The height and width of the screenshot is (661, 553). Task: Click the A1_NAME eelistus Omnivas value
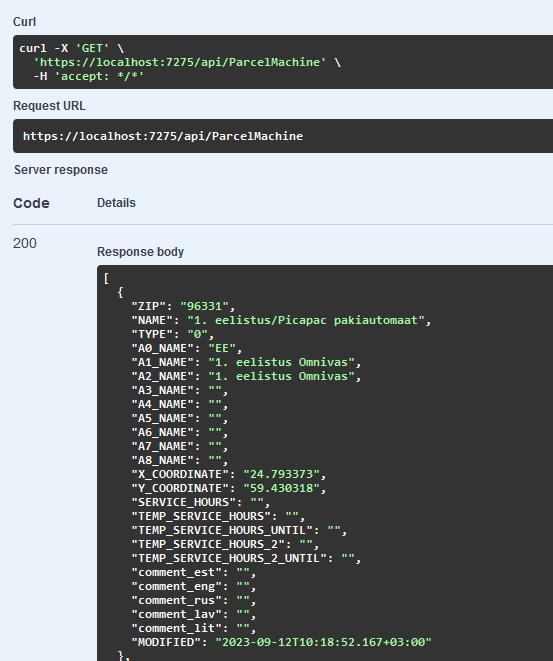282,363
